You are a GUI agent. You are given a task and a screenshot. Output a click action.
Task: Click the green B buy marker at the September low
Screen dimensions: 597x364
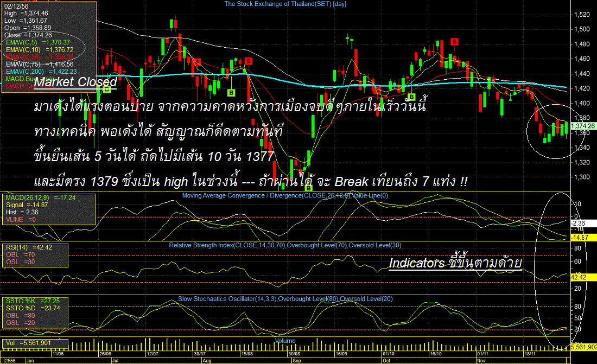click(308, 188)
